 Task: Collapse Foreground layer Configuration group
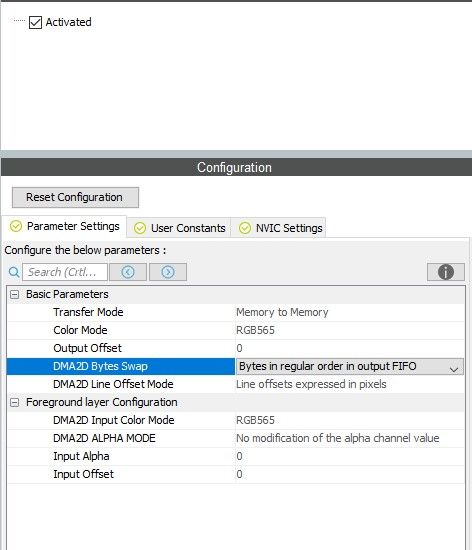click(14, 402)
